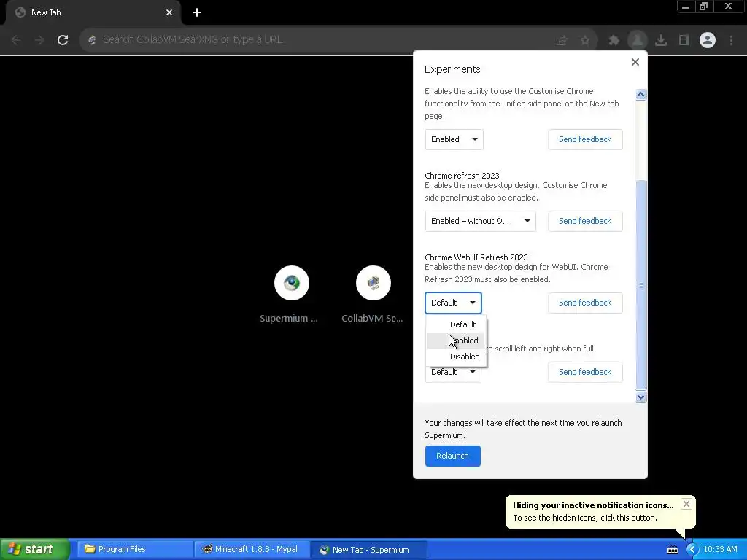The height and width of the screenshot is (560, 747).
Task: Dismiss the notification balloon with X
Action: click(x=686, y=504)
